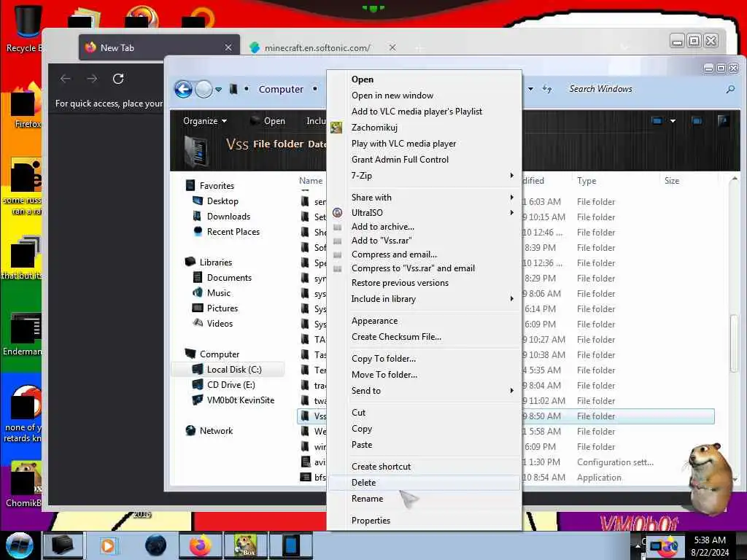Click the Explorer refresh arrows icon
The width and height of the screenshot is (747, 560).
[x=547, y=89]
